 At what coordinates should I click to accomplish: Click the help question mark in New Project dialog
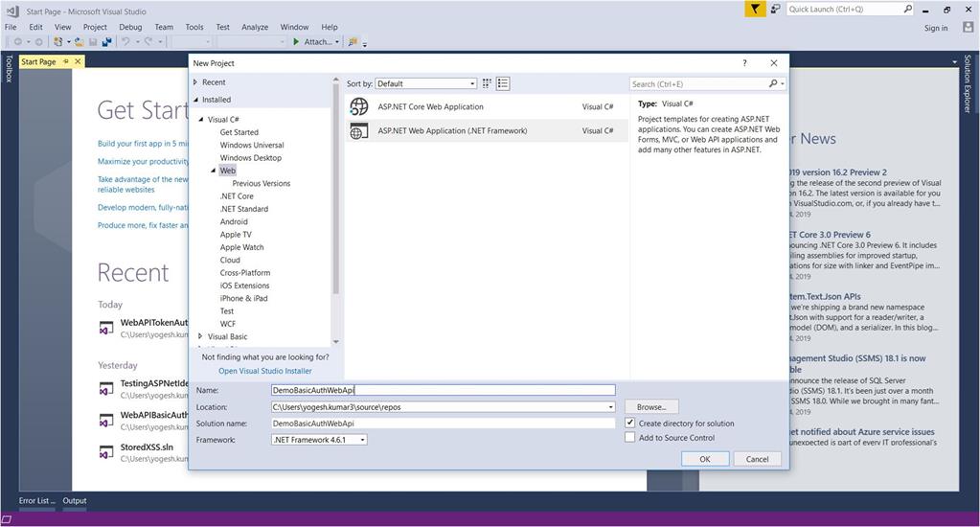coord(744,63)
